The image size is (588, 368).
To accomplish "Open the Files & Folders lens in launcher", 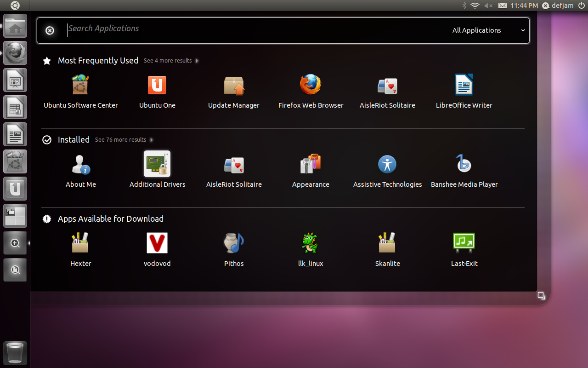I will tap(15, 270).
